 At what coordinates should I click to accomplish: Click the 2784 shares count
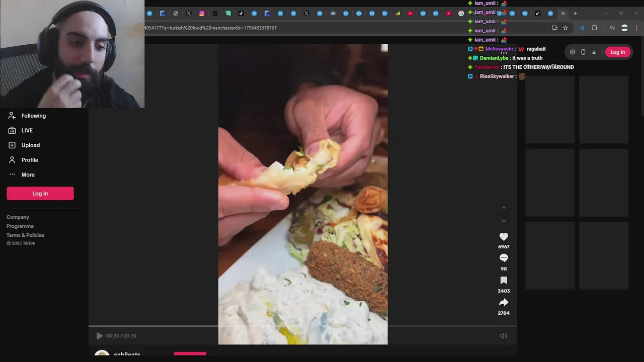pyautogui.click(x=504, y=313)
